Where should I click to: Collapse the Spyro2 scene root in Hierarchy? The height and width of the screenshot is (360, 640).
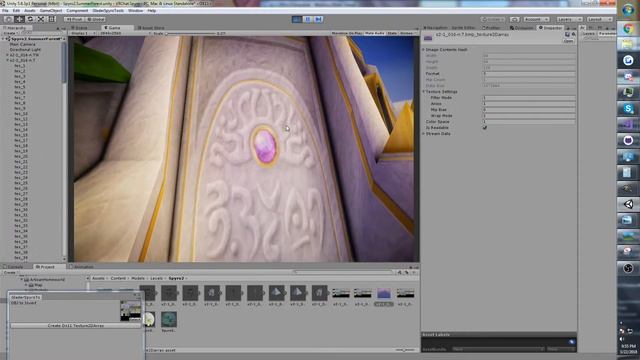click(4, 39)
